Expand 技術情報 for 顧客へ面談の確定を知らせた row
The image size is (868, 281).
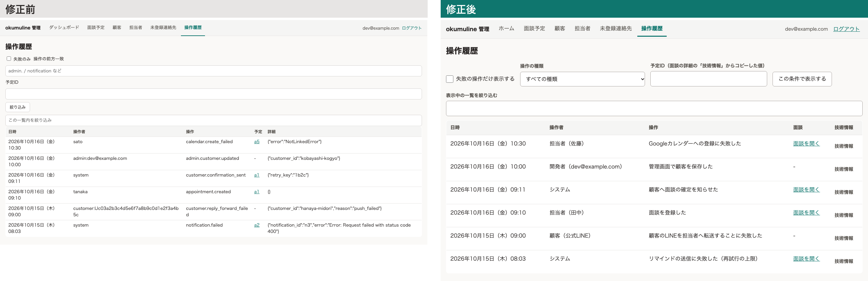844,192
